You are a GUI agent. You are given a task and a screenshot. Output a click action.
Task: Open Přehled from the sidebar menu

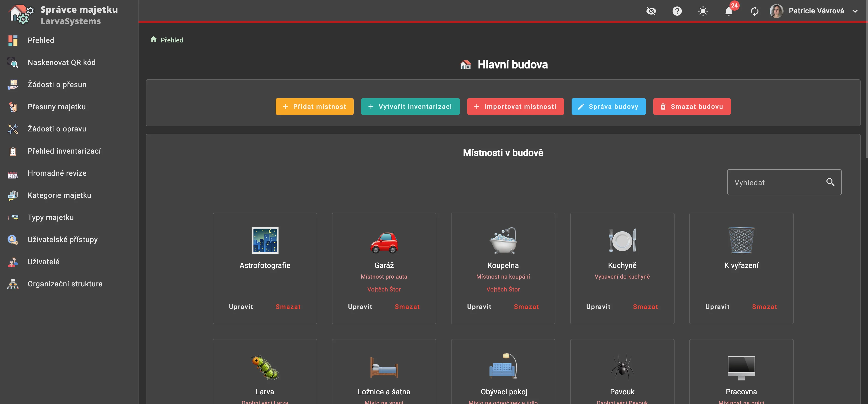coord(40,40)
